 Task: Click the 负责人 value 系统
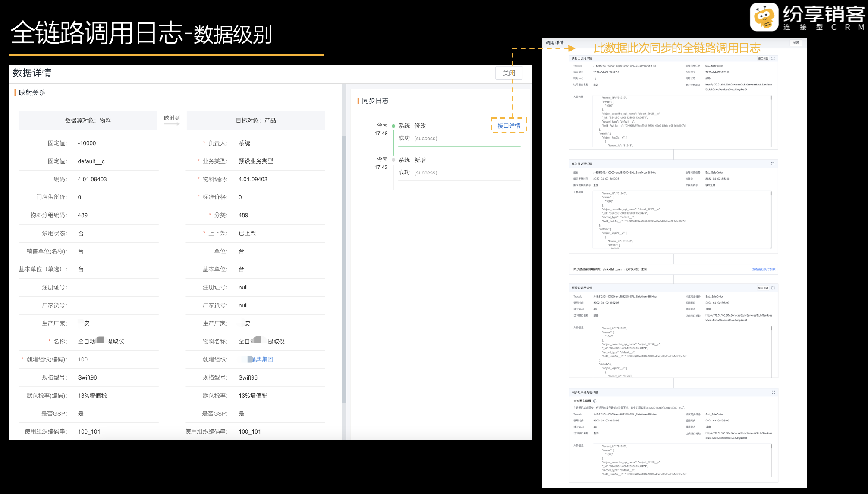[x=244, y=143]
